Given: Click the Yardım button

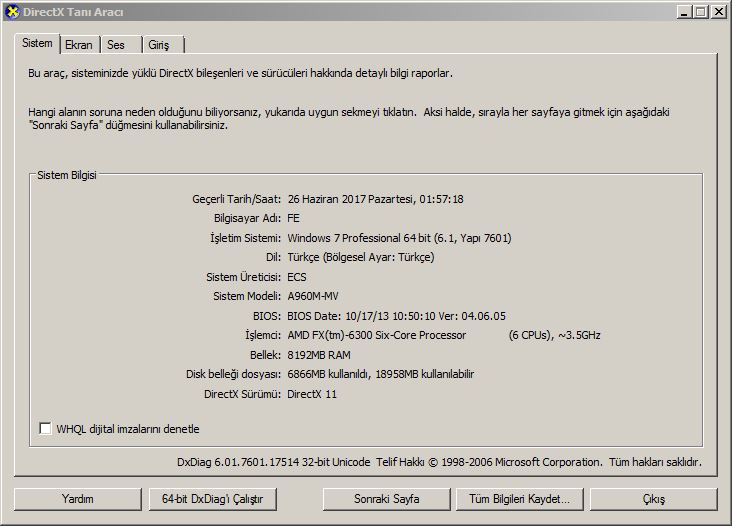Looking at the screenshot, I should (x=77, y=499).
